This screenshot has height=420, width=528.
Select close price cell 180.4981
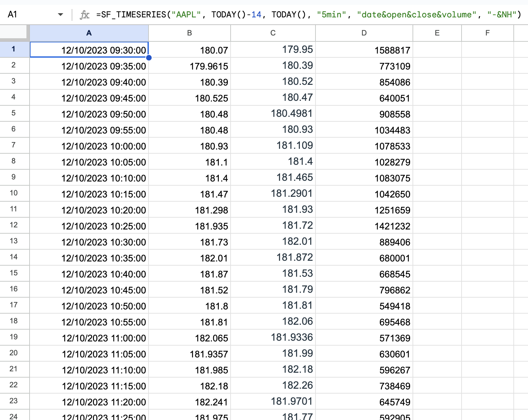273,114
